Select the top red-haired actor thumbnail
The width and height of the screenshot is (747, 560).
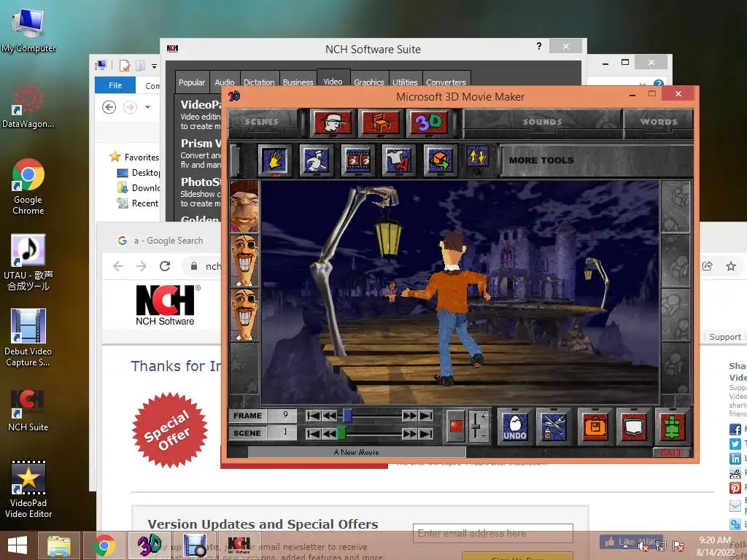pos(244,206)
